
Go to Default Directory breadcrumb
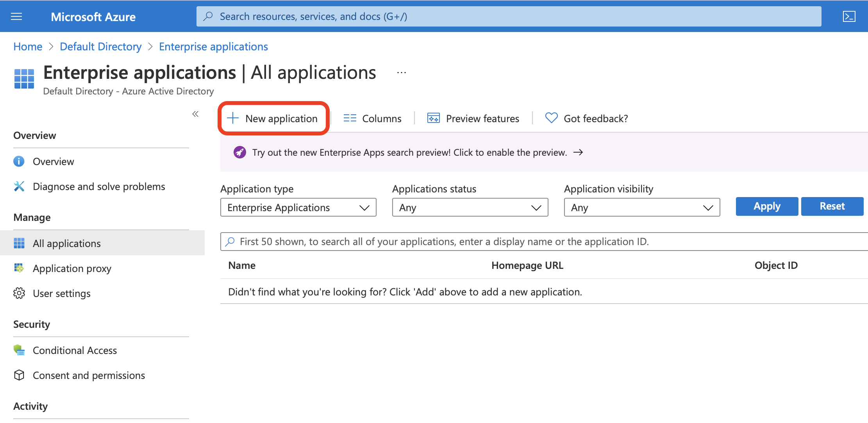pos(100,46)
